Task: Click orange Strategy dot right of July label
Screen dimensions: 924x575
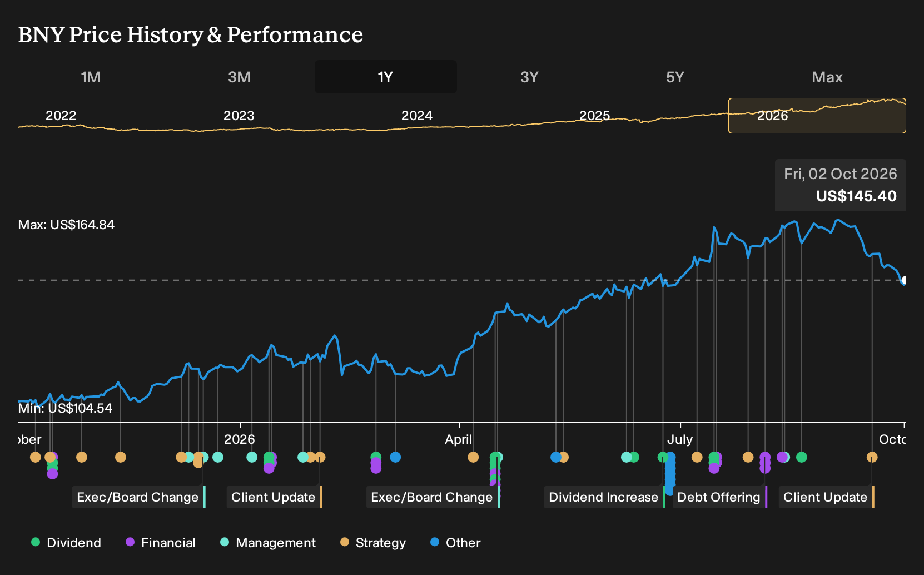Action: tap(697, 457)
